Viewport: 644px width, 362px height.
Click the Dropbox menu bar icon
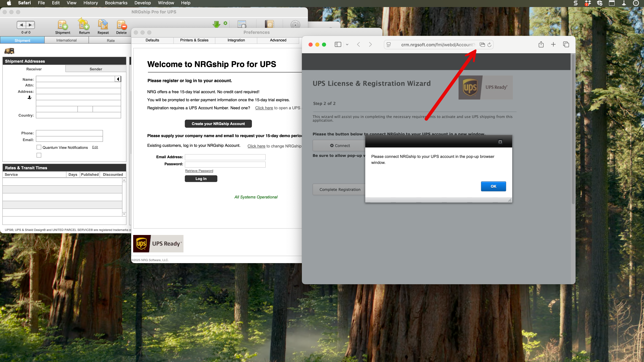[588, 3]
